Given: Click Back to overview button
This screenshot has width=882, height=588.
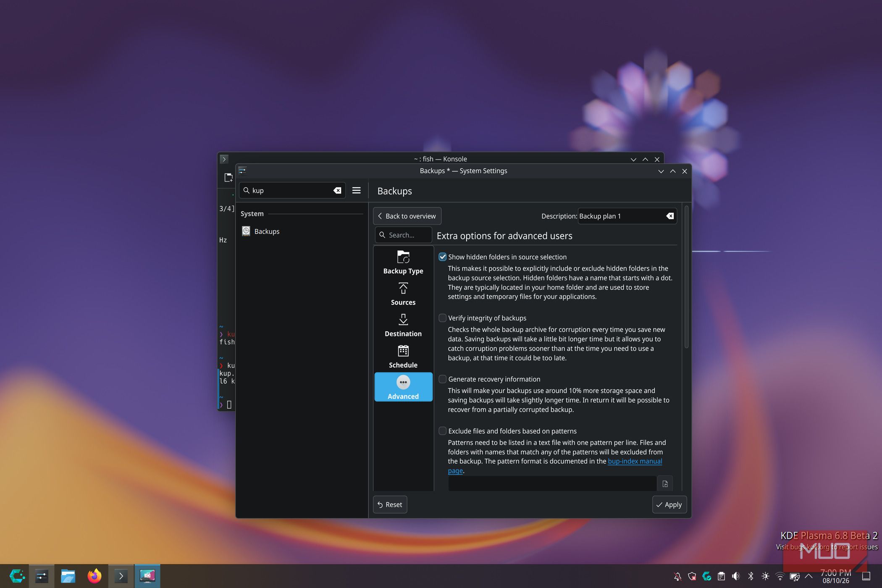Looking at the screenshot, I should tap(407, 216).
